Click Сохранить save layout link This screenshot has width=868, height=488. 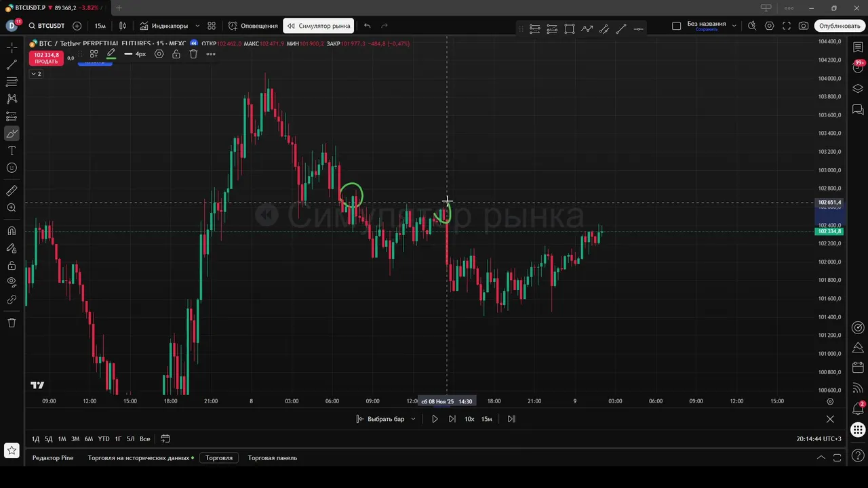706,30
